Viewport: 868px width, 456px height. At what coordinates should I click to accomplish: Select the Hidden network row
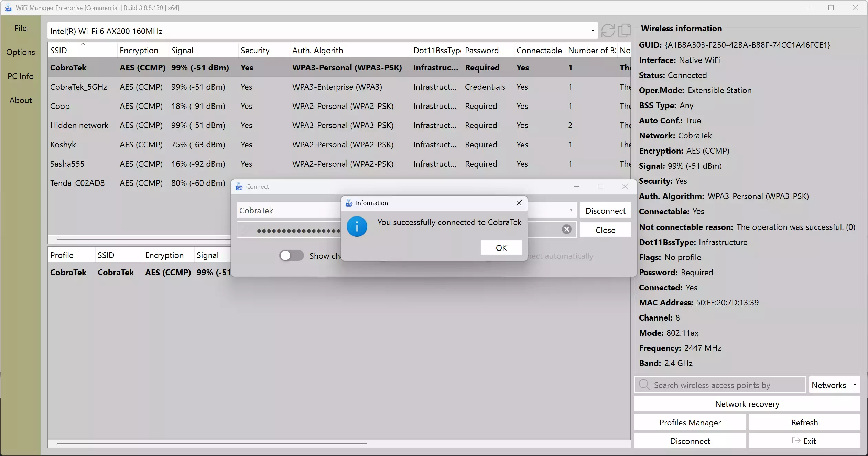(x=339, y=125)
